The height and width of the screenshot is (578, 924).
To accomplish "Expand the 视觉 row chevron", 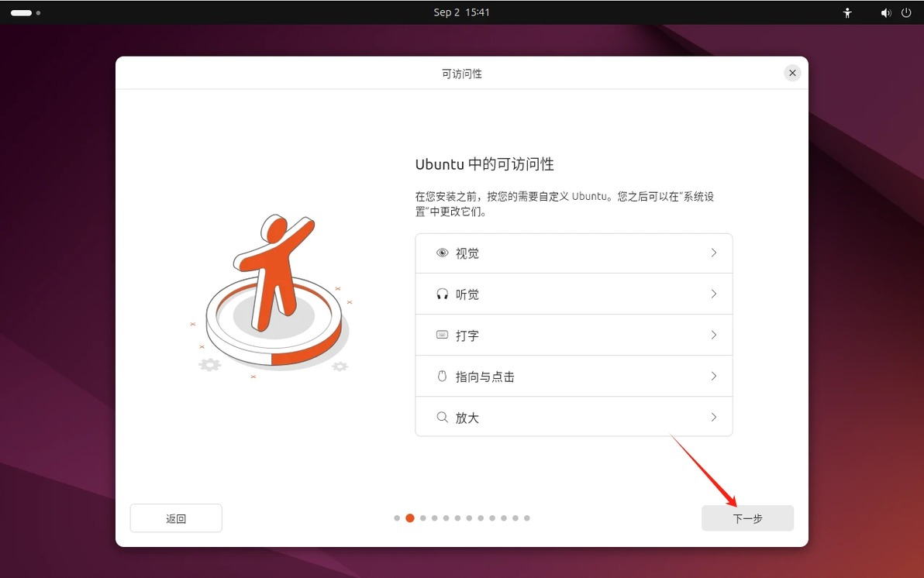I will pos(714,253).
